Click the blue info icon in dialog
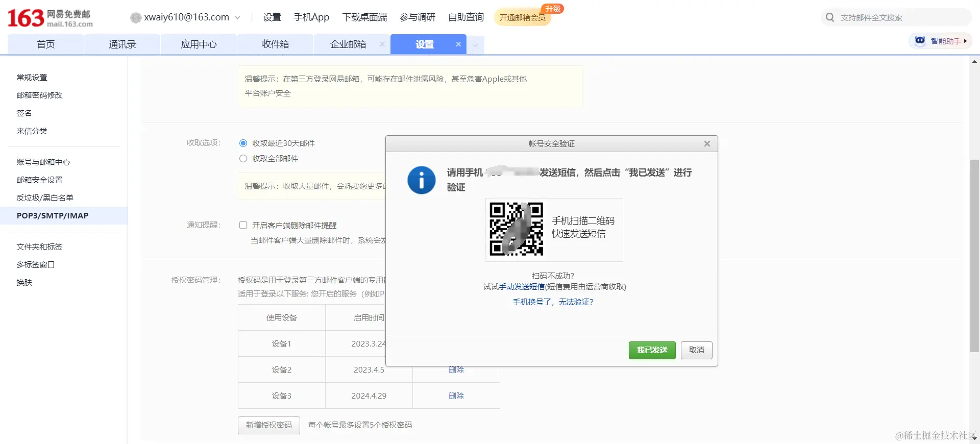 [x=421, y=180]
